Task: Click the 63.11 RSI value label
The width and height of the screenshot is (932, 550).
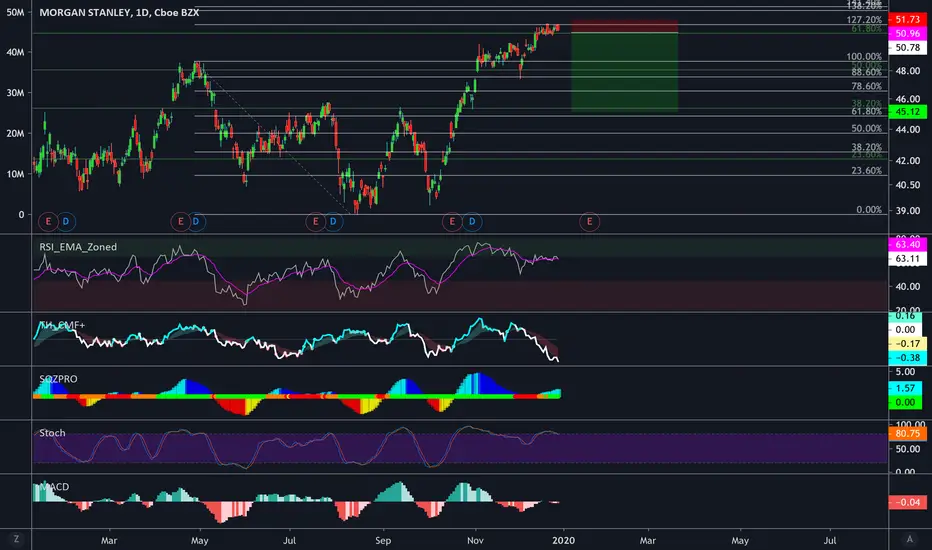Action: coord(908,259)
